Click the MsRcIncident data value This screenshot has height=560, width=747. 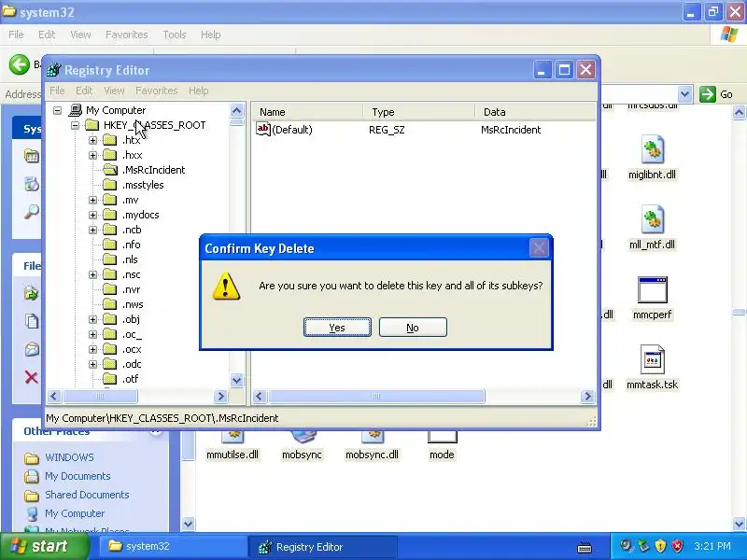tap(511, 130)
